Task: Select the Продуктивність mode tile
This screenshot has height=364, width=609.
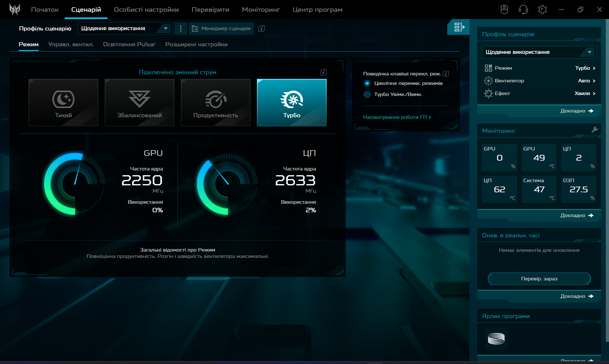Action: pos(216,102)
